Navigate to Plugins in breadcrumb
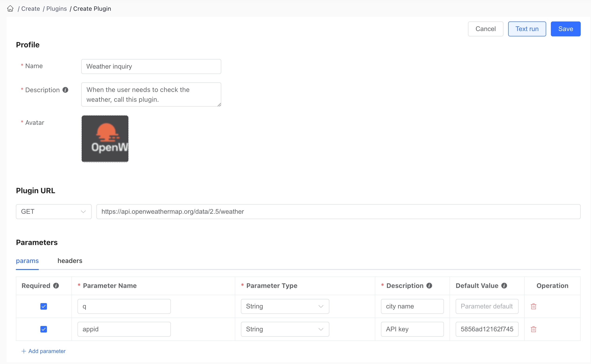Screen dimensions: 591x364 click(x=56, y=9)
